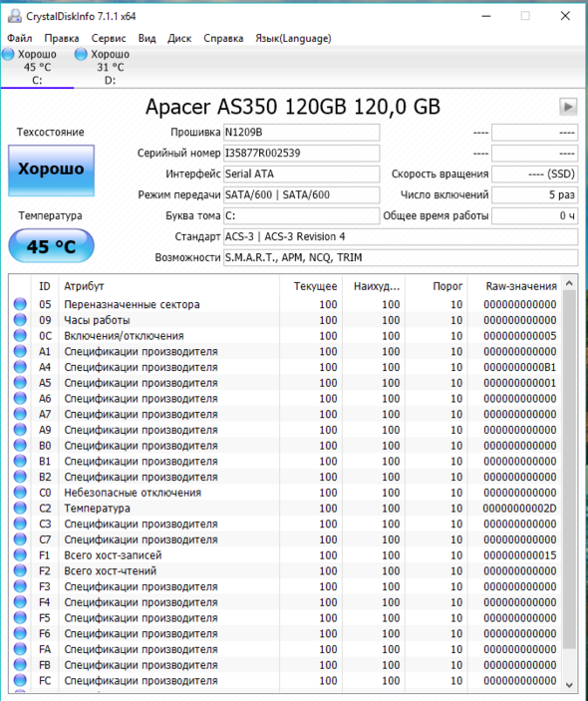This screenshot has height=701, width=588.
Task: Click status orb of C2 Температура row
Action: 20,508
